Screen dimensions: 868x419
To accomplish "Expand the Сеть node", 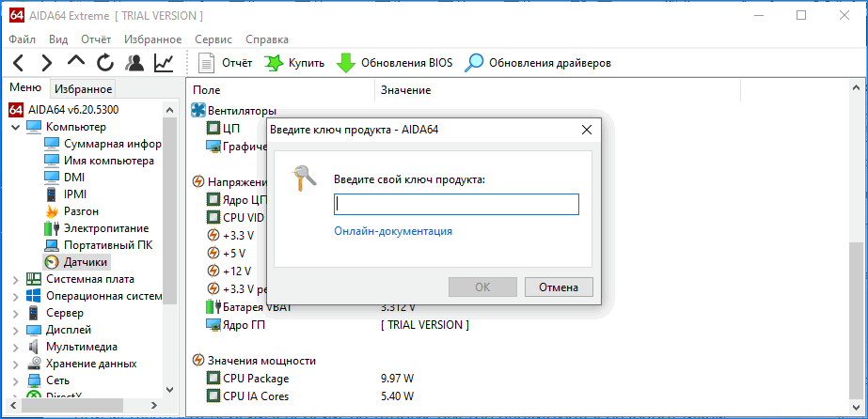I will [15, 380].
